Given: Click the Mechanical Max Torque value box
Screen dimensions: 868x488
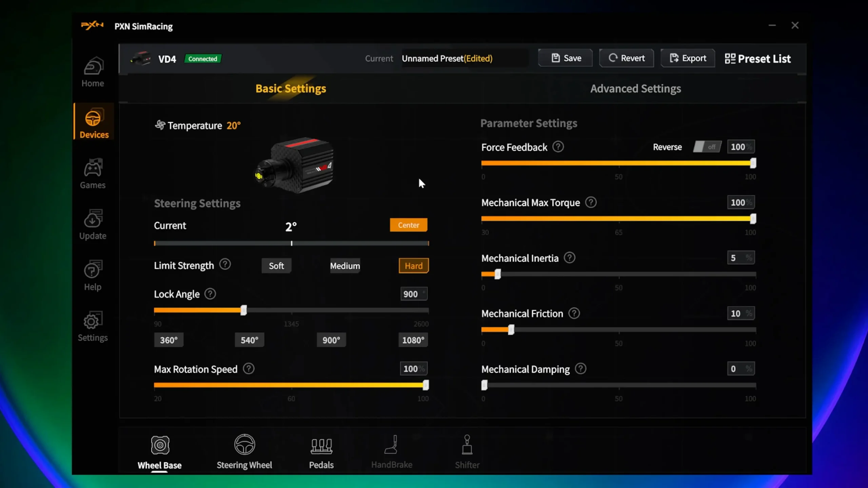Looking at the screenshot, I should pyautogui.click(x=741, y=202).
